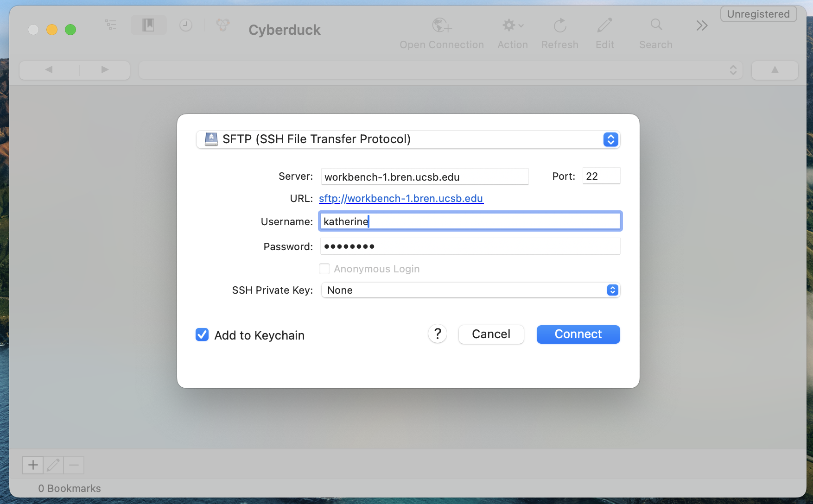Click the yellow minimize window button
This screenshot has width=813, height=504.
[52, 30]
